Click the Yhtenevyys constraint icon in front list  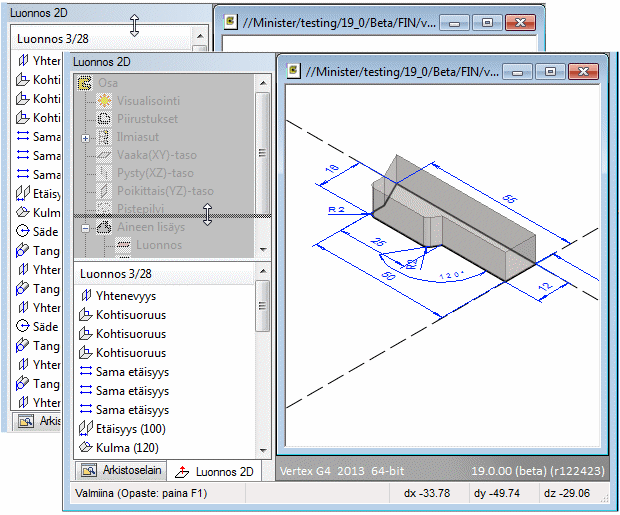(x=84, y=296)
